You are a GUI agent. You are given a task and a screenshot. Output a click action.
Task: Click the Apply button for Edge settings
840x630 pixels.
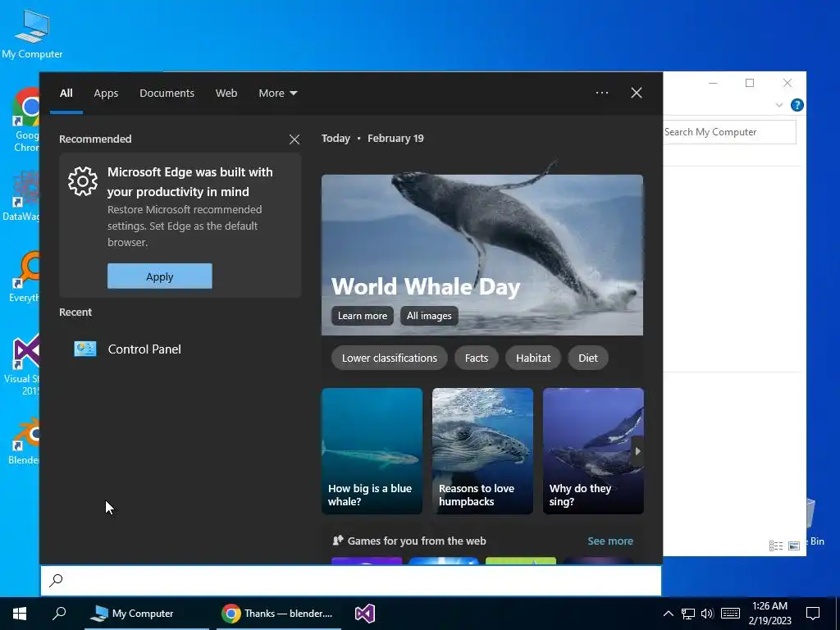160,276
